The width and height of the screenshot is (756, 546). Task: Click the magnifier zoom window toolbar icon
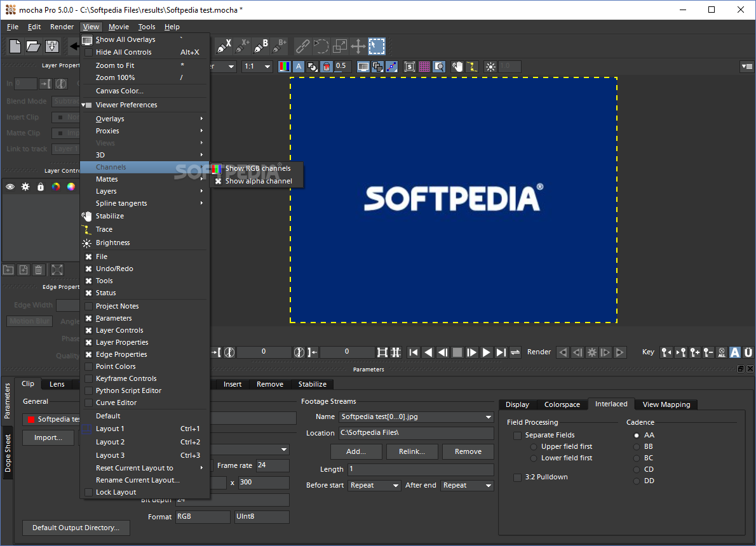pos(439,67)
